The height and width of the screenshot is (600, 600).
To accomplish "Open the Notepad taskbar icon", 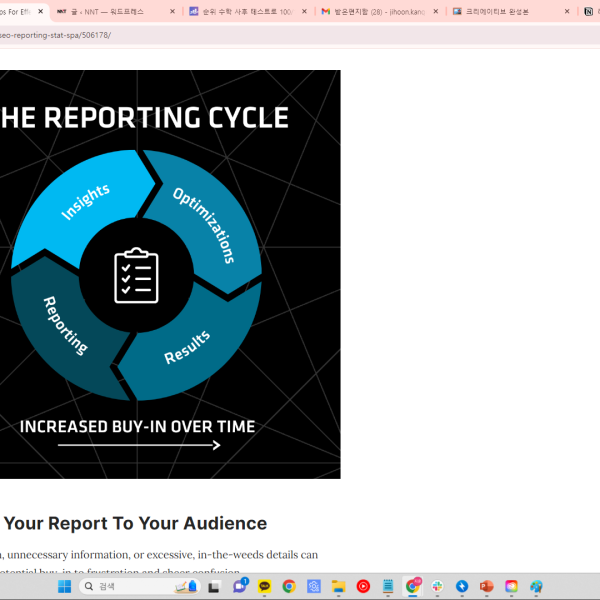I will coord(388,586).
